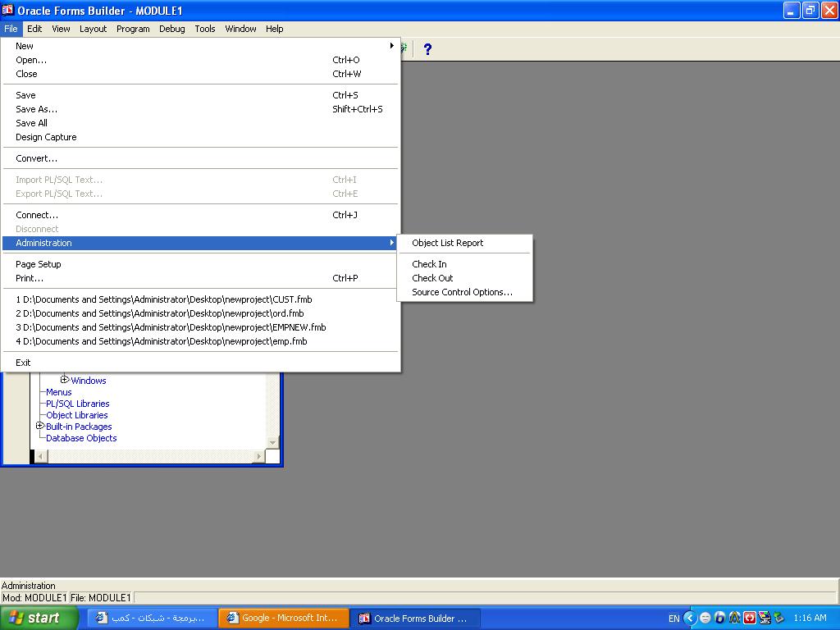Click the yellow 'A' tray icon
This screenshot has height=630, width=840.
click(734, 619)
